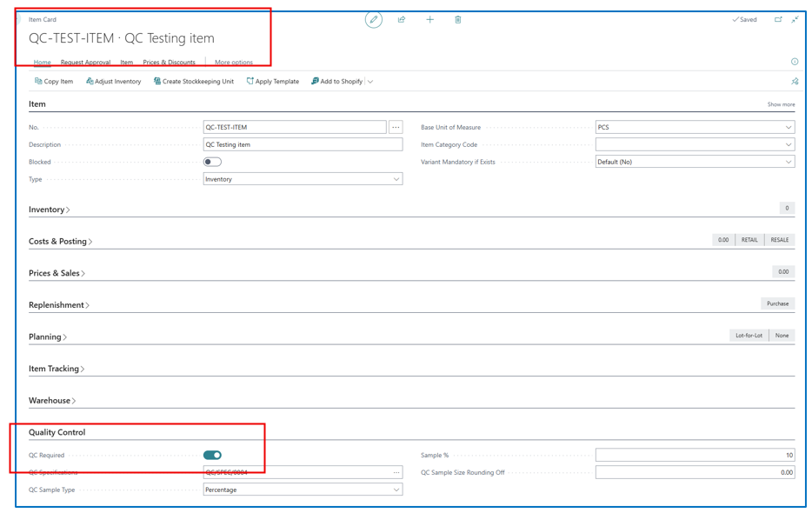
Task: Open the QC Sample Type dropdown
Action: [303, 490]
